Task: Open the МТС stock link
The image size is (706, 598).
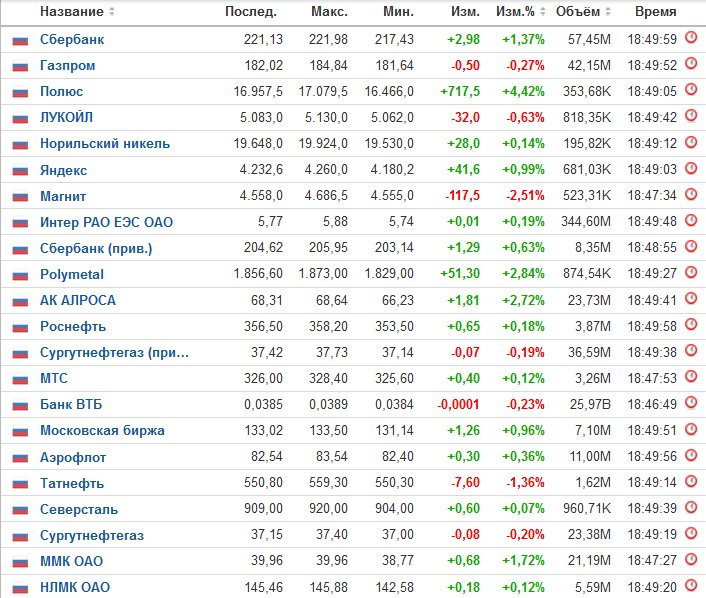Action: click(x=54, y=378)
